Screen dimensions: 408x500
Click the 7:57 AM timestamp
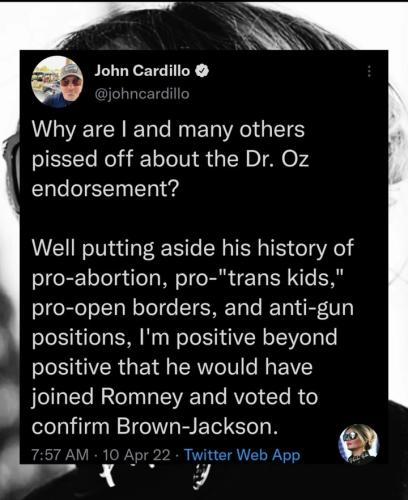click(x=60, y=455)
